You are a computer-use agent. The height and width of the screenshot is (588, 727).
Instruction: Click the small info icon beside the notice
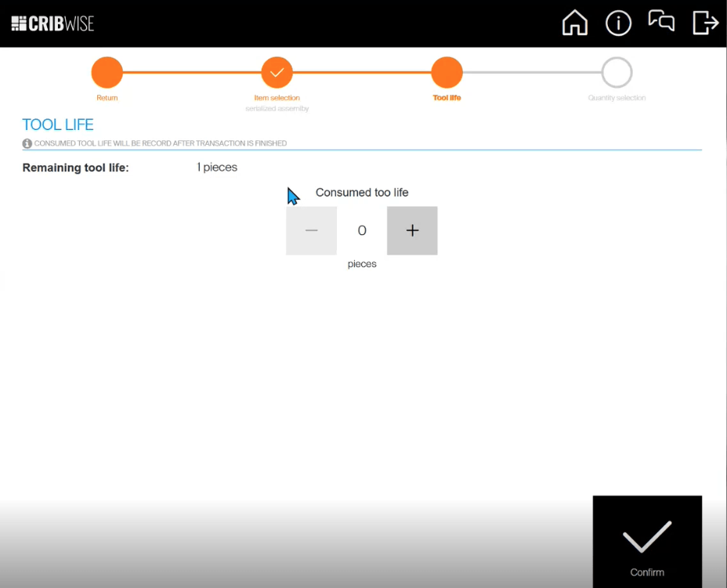tap(27, 144)
